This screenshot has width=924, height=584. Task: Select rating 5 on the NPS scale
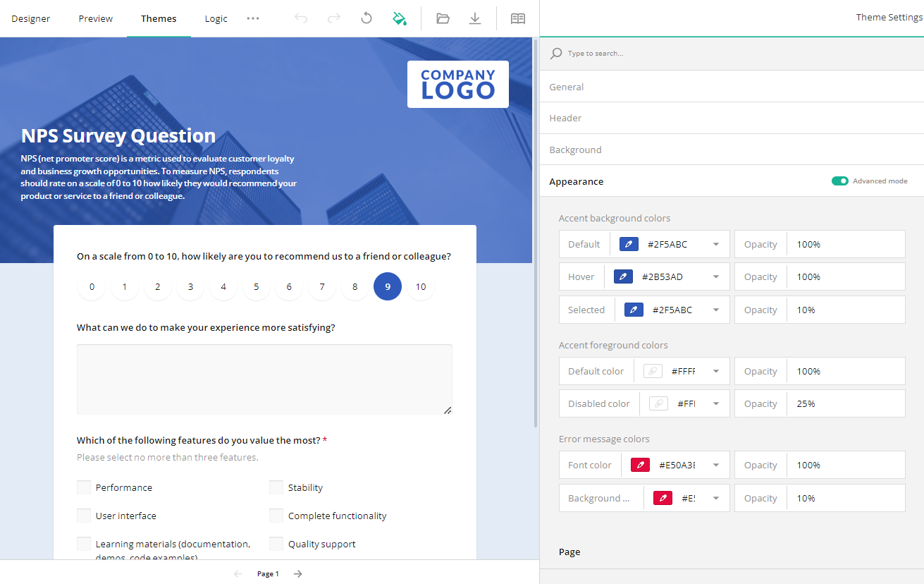pyautogui.click(x=256, y=286)
